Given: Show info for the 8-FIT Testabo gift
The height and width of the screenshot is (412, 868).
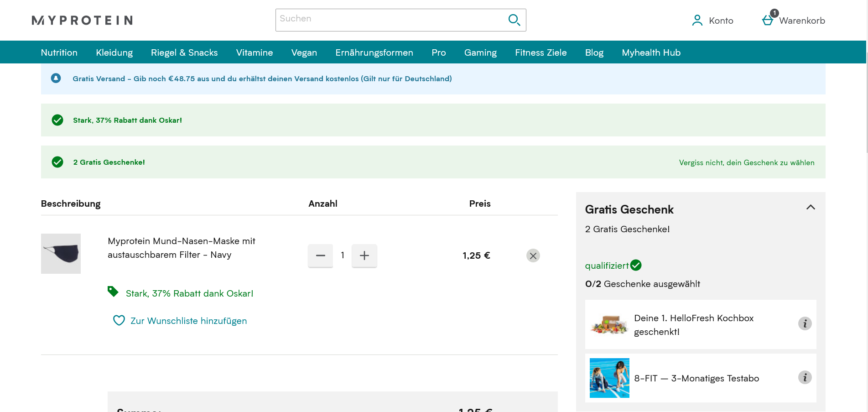Looking at the screenshot, I should pyautogui.click(x=805, y=377).
